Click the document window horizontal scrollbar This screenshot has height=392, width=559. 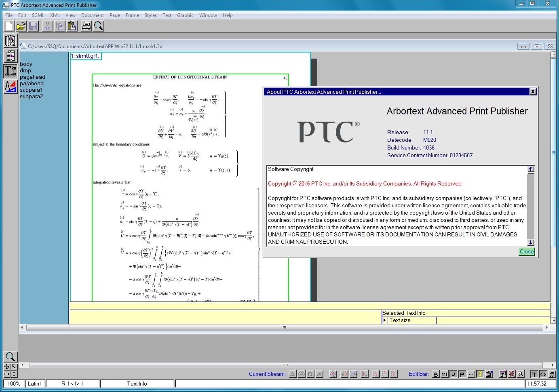pos(285,328)
